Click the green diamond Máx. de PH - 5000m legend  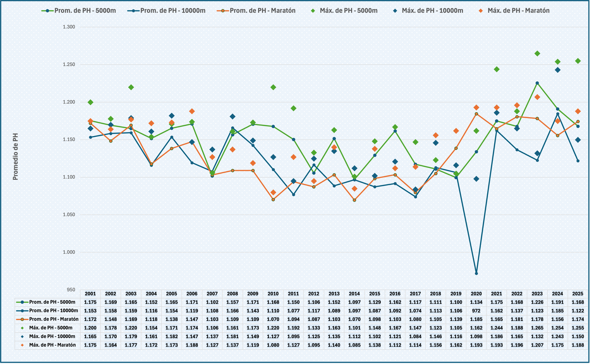[313, 11]
